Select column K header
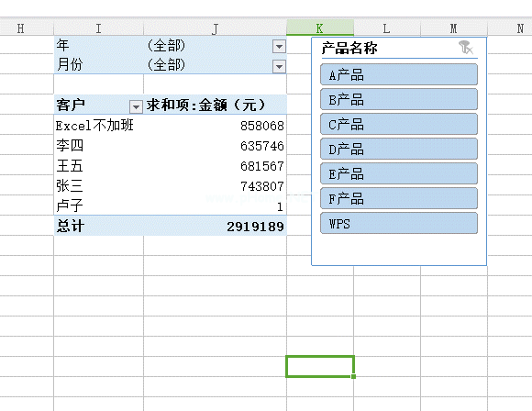 [x=319, y=28]
